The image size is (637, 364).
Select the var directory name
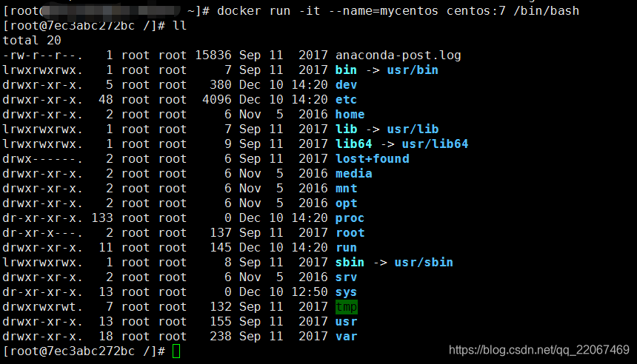(x=346, y=337)
